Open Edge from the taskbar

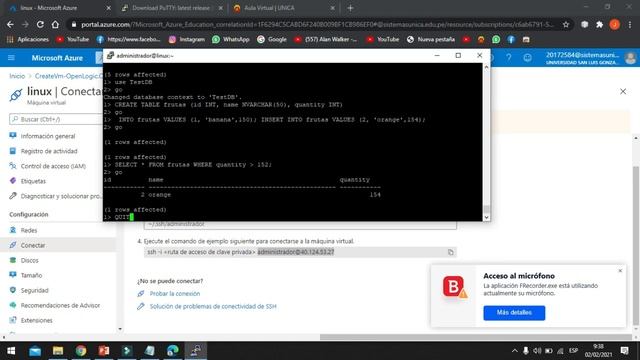[x=173, y=351]
